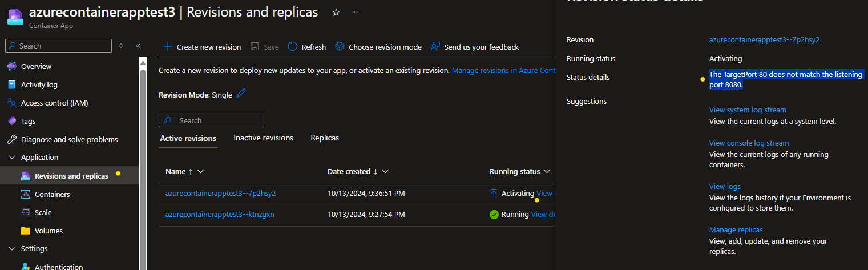Click the Container App resource icon
868x270 pixels.
[x=15, y=16]
